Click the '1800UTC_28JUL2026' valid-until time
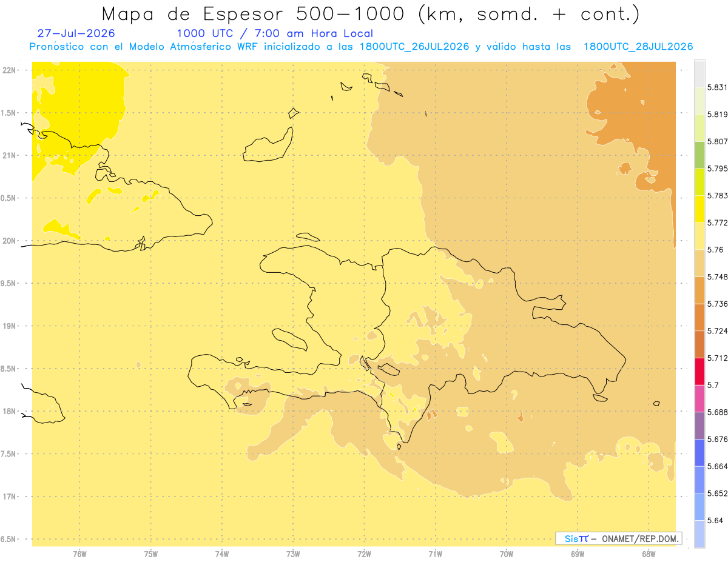Viewport: 728px width, 562px height. click(x=638, y=47)
